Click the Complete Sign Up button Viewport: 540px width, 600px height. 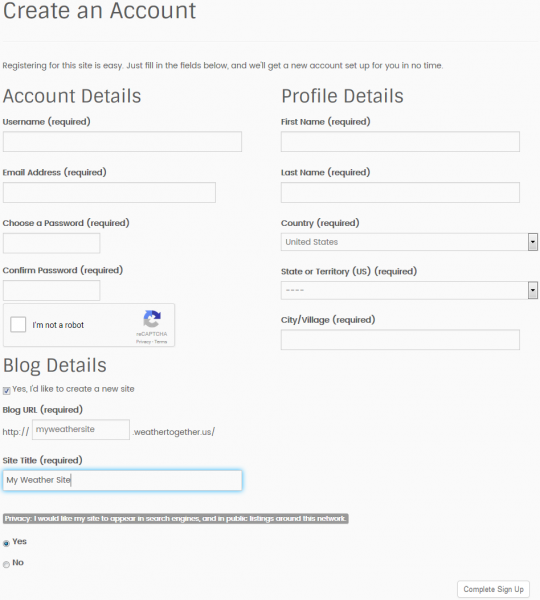click(493, 589)
